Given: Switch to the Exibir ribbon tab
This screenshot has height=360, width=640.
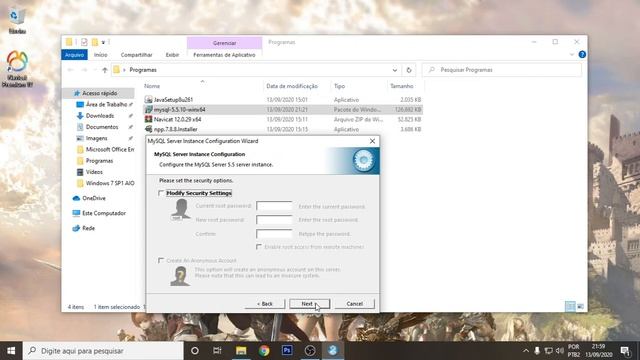Looking at the screenshot, I should 172,55.
